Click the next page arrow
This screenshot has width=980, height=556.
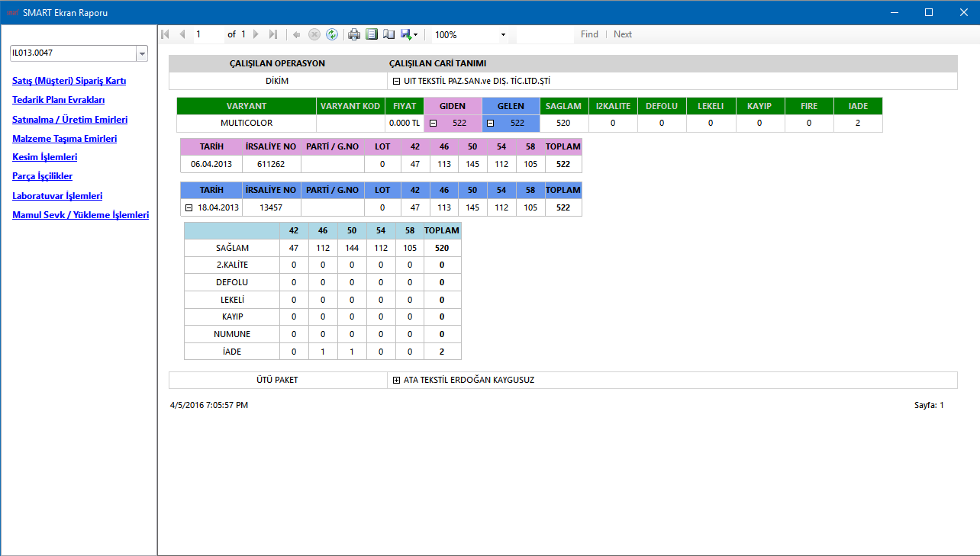click(256, 34)
